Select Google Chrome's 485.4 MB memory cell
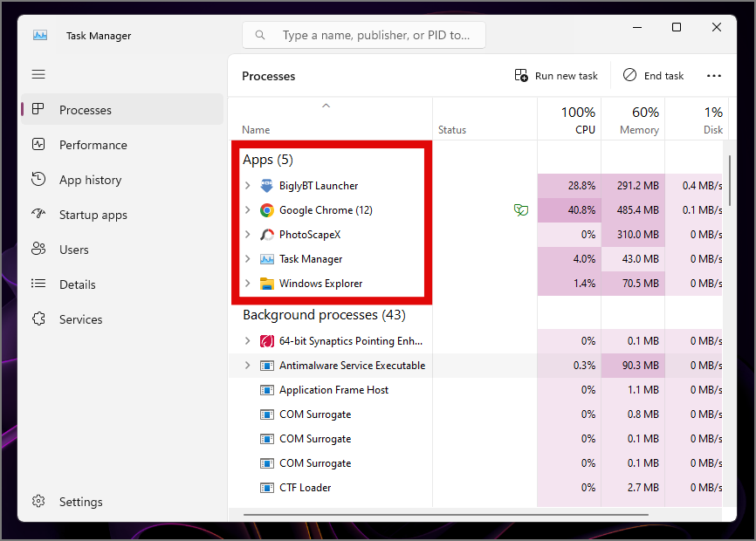 pos(633,210)
